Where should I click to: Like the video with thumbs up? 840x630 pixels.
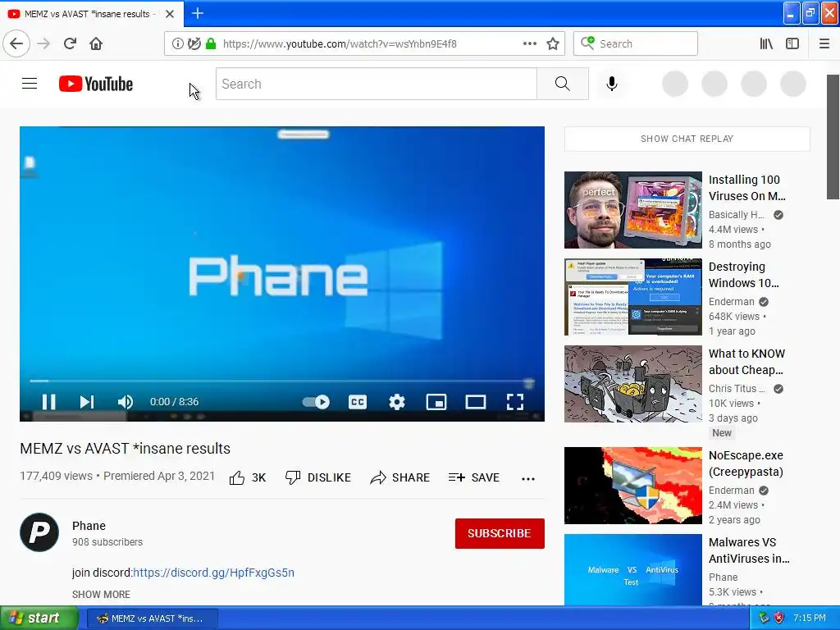[x=248, y=477]
